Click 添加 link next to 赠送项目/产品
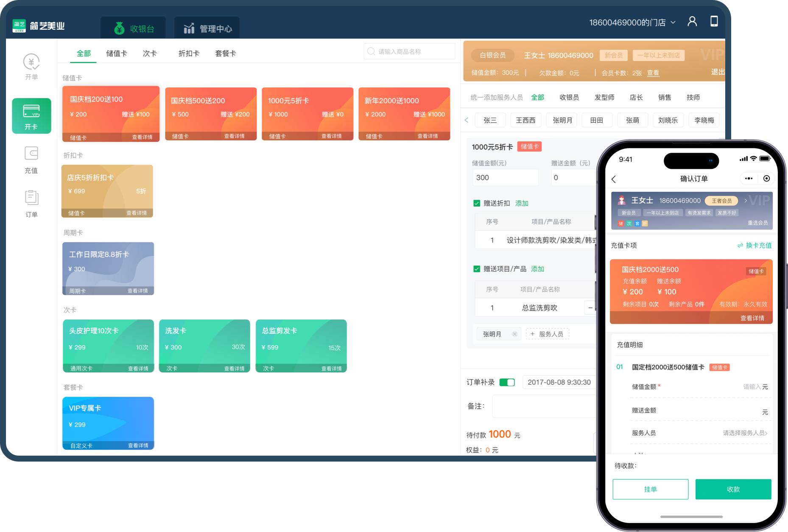Viewport: 788px width, 532px height. point(537,269)
